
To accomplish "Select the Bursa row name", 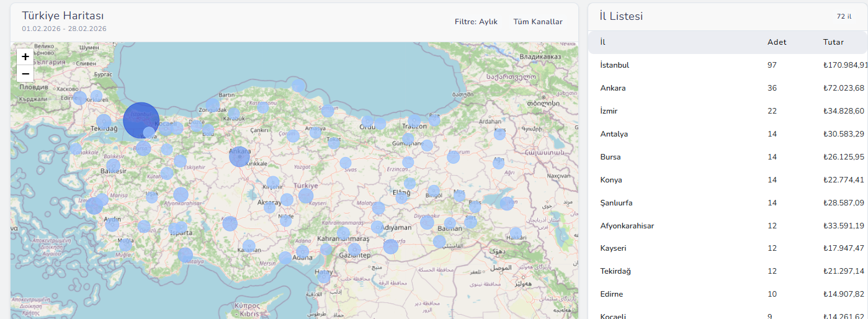I will 611,157.
